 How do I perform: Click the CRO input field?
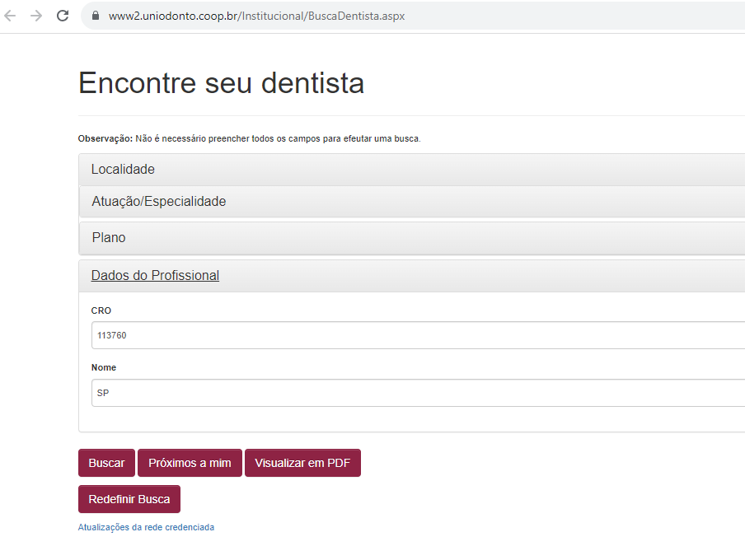coord(412,335)
